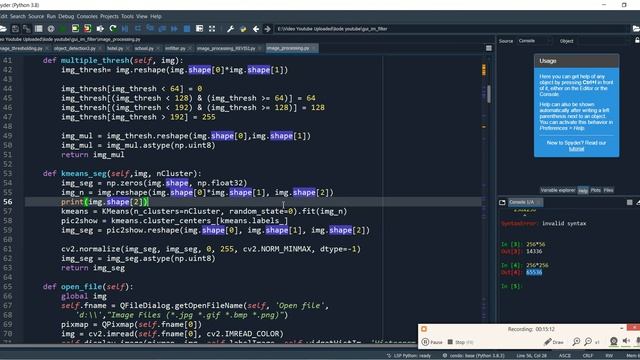Click the conda base environment status
This screenshot has height=360, width=640.
tap(473, 356)
